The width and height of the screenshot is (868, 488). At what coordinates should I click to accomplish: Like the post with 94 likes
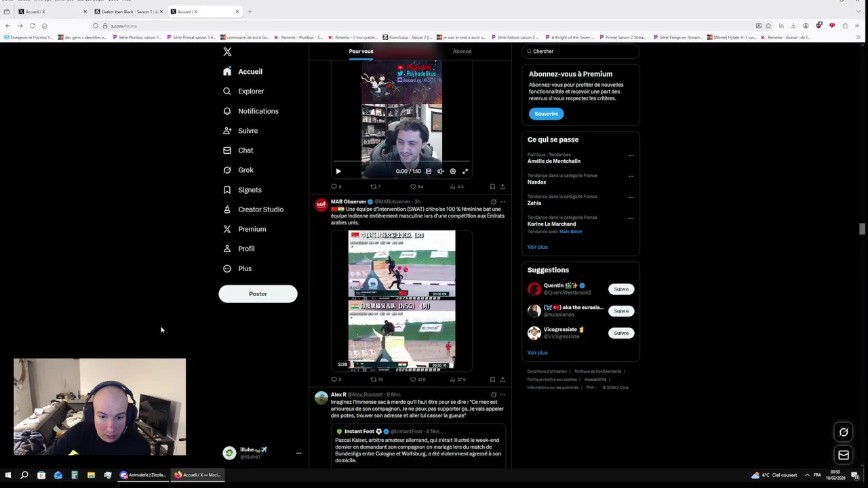416,186
